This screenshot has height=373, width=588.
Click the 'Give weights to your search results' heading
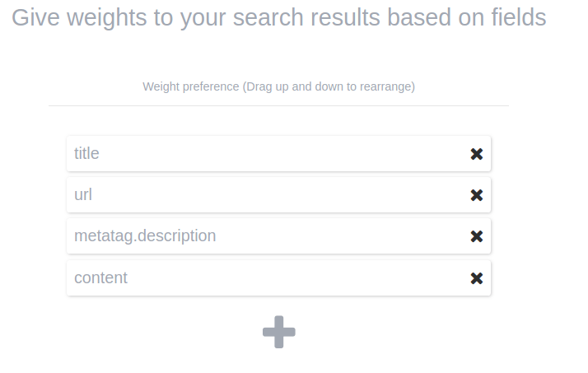(278, 17)
